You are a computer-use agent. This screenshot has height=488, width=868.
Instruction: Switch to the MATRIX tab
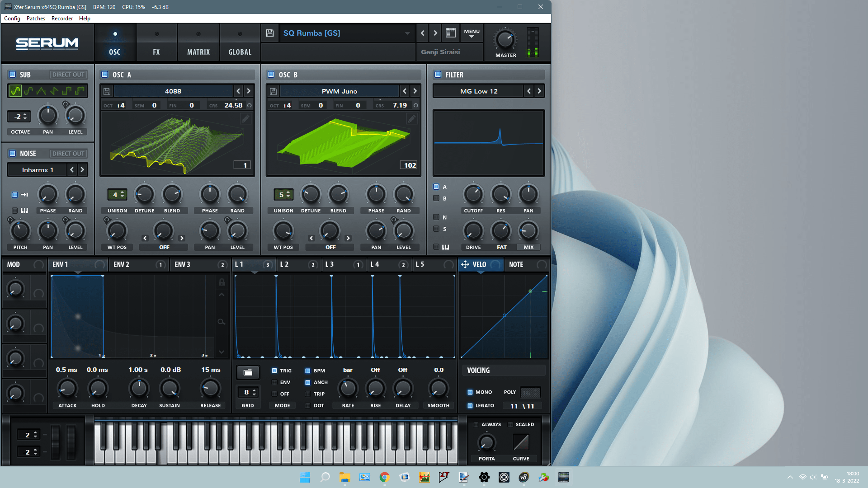[198, 43]
